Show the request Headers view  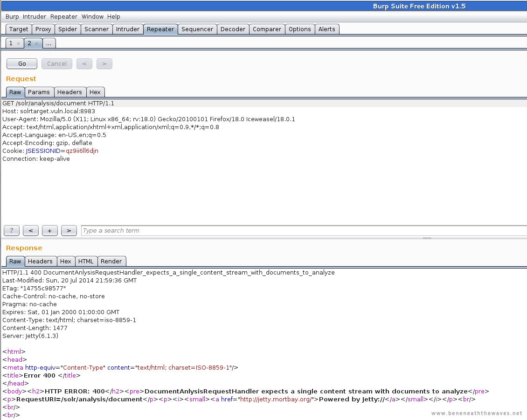(x=69, y=92)
